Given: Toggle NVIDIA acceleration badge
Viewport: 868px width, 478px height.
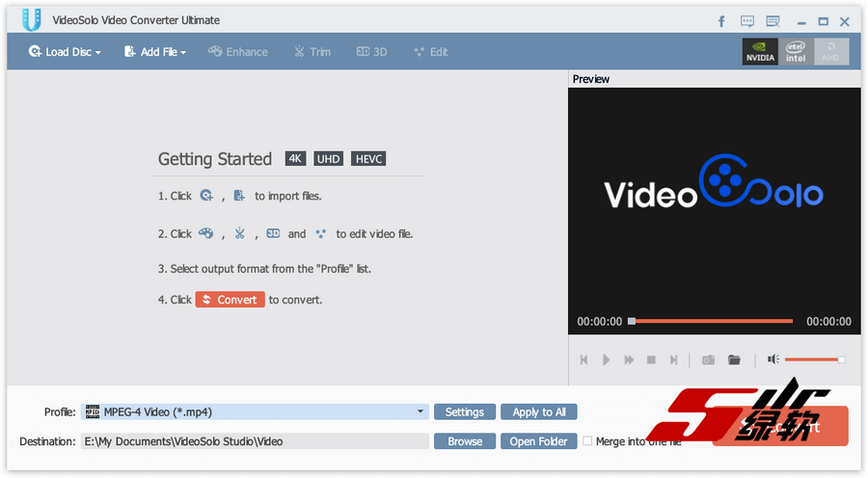Looking at the screenshot, I should [x=760, y=51].
